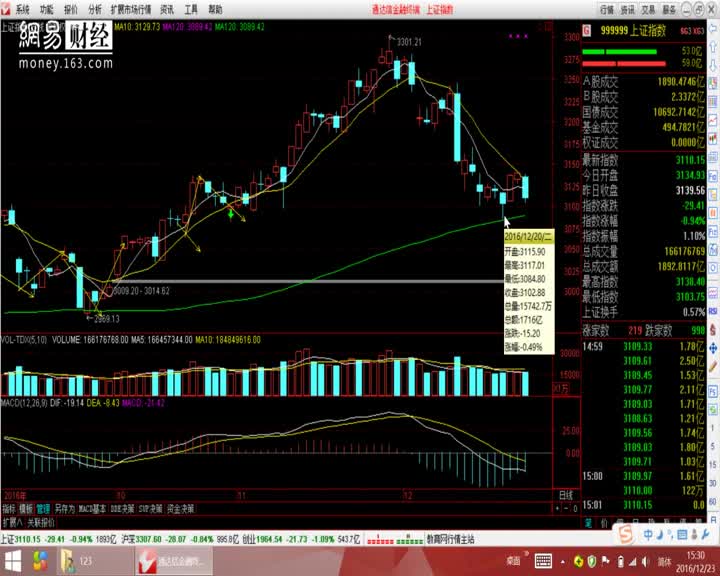The height and width of the screenshot is (576, 720).
Task: Click the 关联报价 tab
Action: [x=40, y=522]
